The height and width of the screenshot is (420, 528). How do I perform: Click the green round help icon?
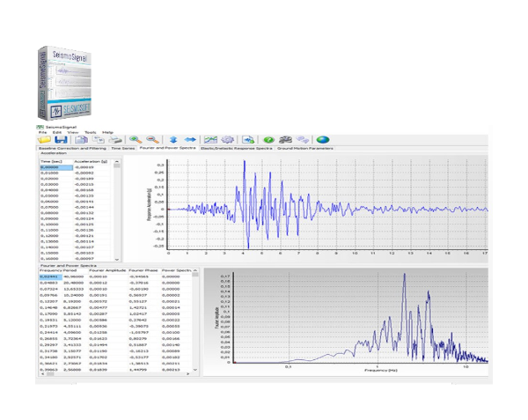pos(269,139)
